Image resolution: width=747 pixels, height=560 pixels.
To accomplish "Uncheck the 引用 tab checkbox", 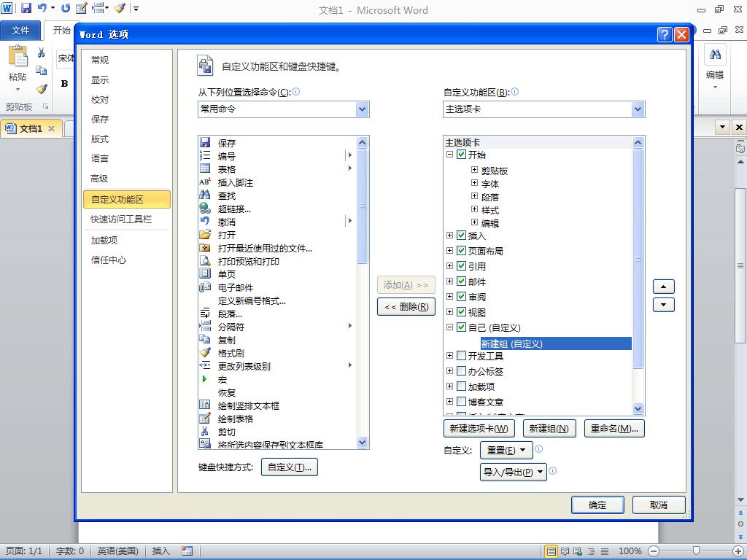I will pyautogui.click(x=461, y=265).
